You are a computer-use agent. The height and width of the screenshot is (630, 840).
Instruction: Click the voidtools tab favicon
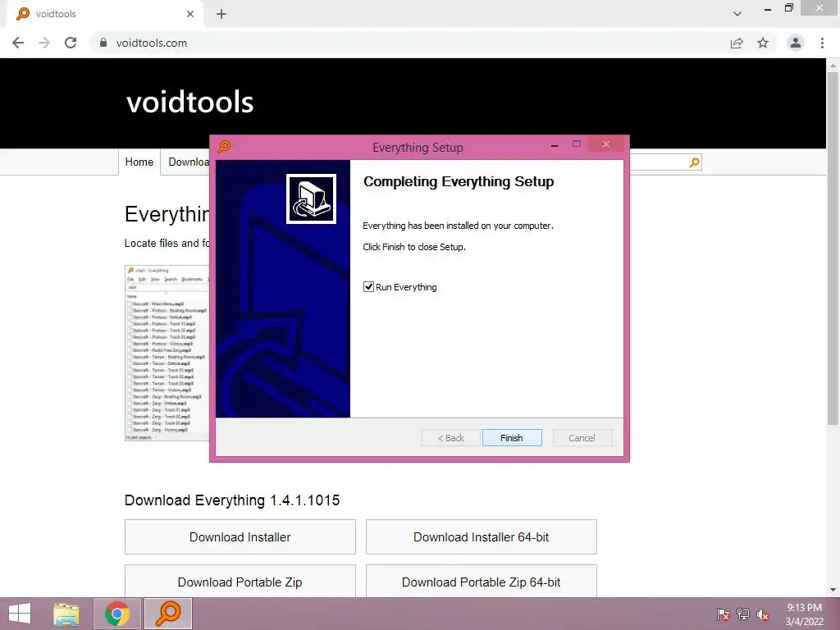coord(23,14)
